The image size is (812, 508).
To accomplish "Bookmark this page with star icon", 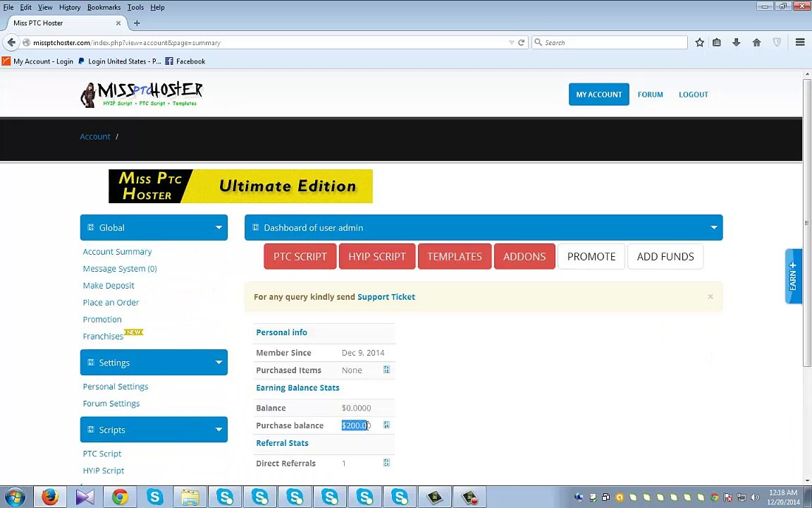I will (x=700, y=42).
